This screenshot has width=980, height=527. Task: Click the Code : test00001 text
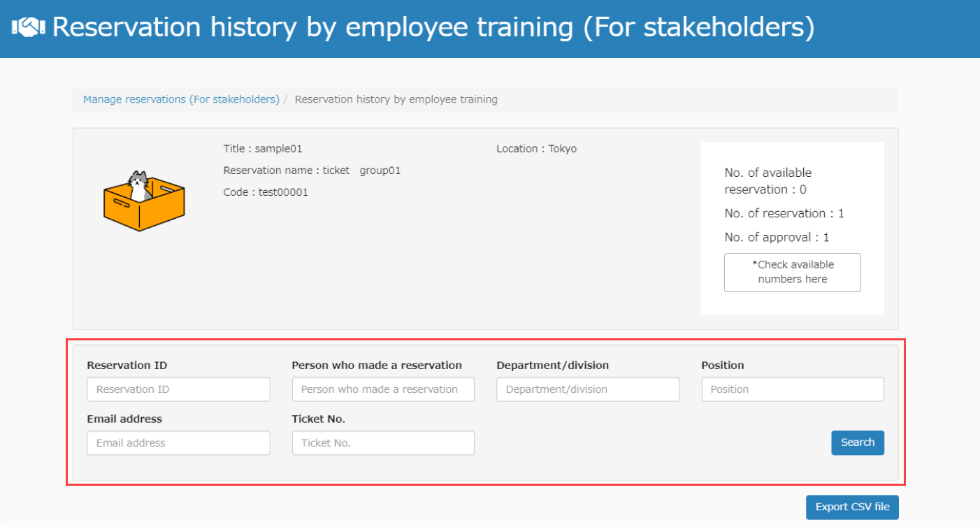pos(266,192)
